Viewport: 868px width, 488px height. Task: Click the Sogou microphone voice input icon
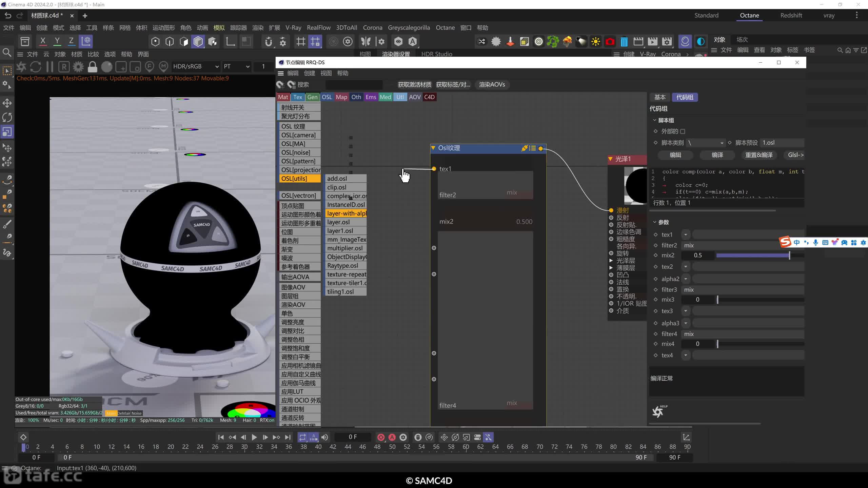click(815, 243)
